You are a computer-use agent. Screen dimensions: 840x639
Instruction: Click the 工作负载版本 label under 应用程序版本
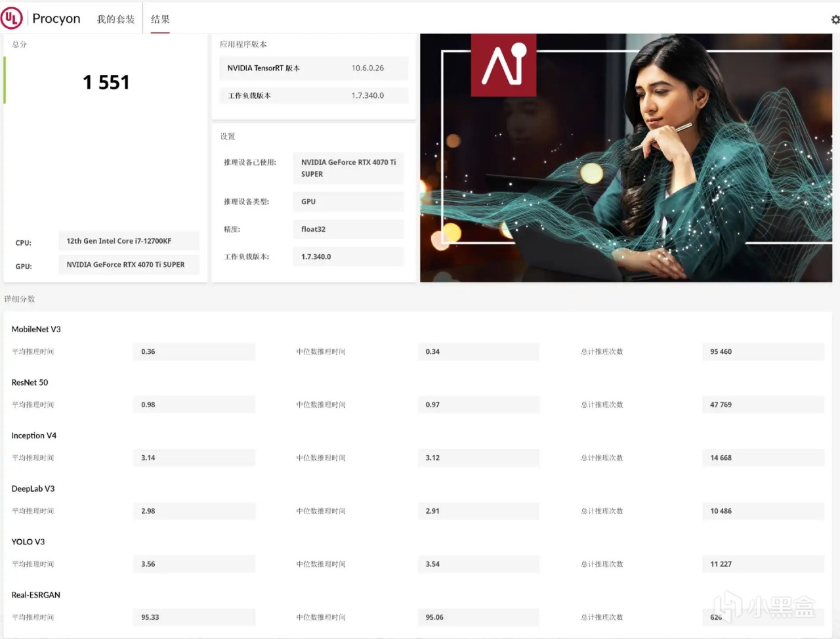coord(249,95)
